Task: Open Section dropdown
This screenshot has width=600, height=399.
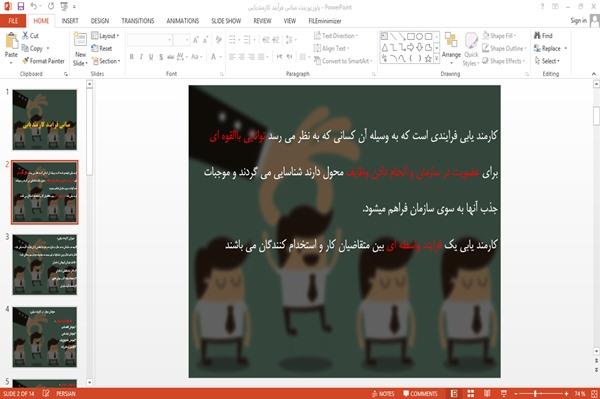Action: (106, 61)
